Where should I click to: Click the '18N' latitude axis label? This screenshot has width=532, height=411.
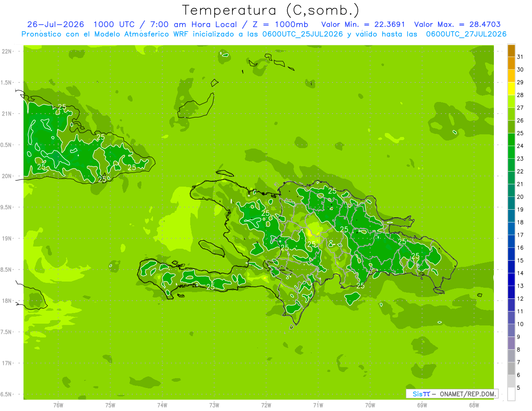tap(7, 301)
